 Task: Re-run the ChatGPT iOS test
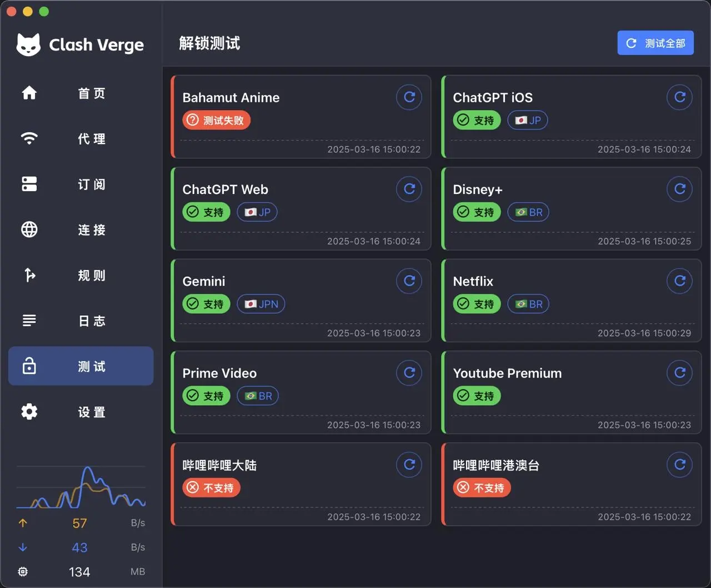pos(680,97)
